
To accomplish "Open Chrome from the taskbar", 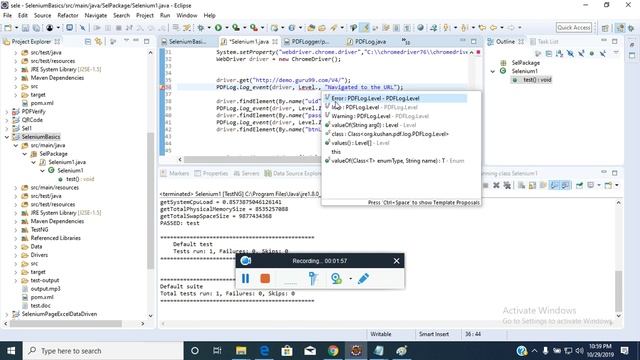I will pos(333,351).
